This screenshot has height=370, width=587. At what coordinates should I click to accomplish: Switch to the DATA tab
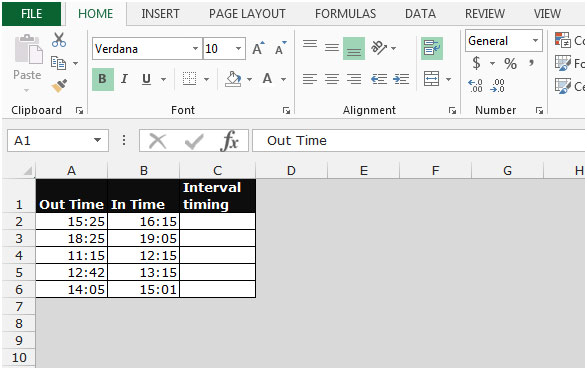(x=420, y=14)
